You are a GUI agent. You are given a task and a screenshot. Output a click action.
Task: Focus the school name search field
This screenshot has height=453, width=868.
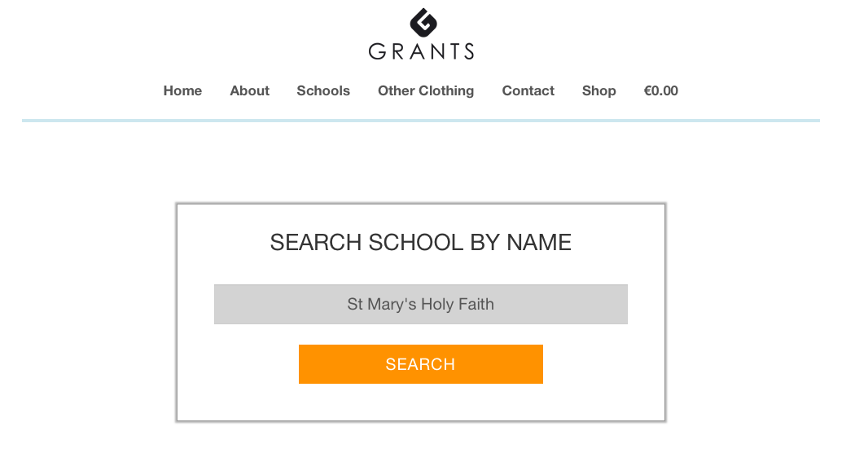point(421,304)
